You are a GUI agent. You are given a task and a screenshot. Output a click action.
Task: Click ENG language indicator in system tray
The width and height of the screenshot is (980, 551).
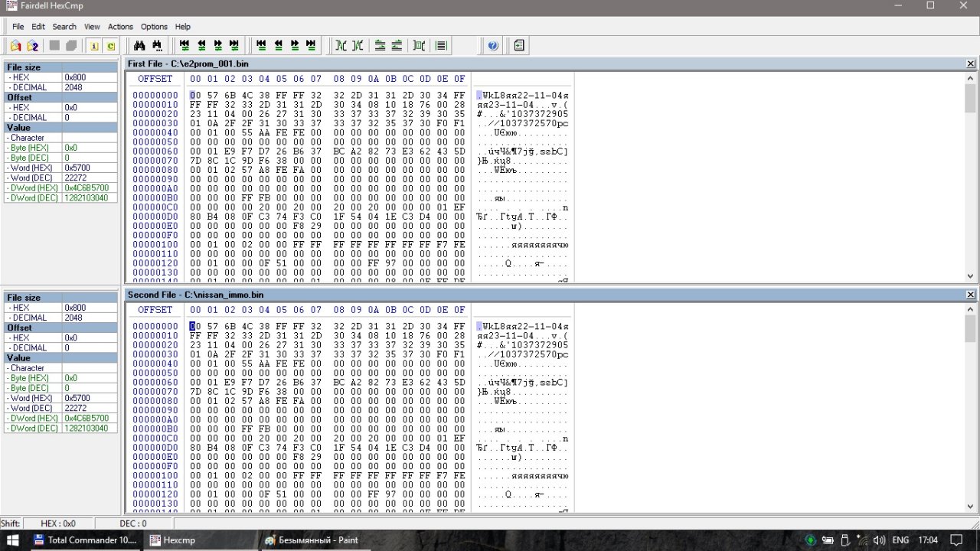(x=900, y=540)
